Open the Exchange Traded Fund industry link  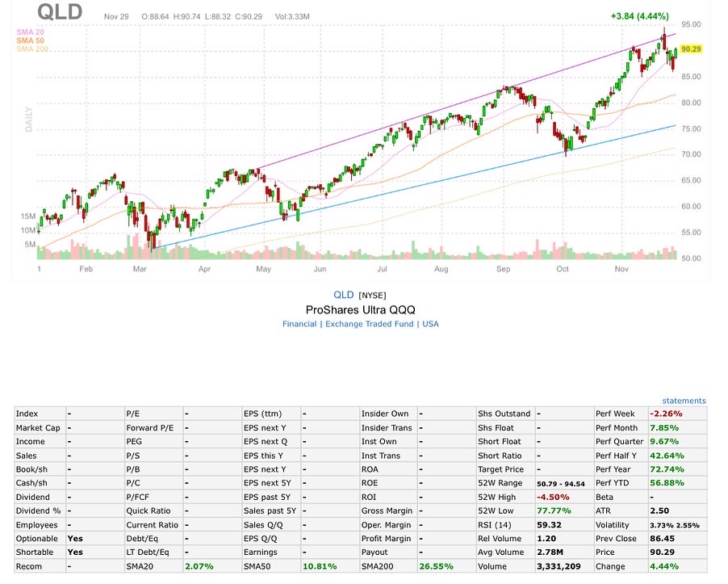click(369, 324)
